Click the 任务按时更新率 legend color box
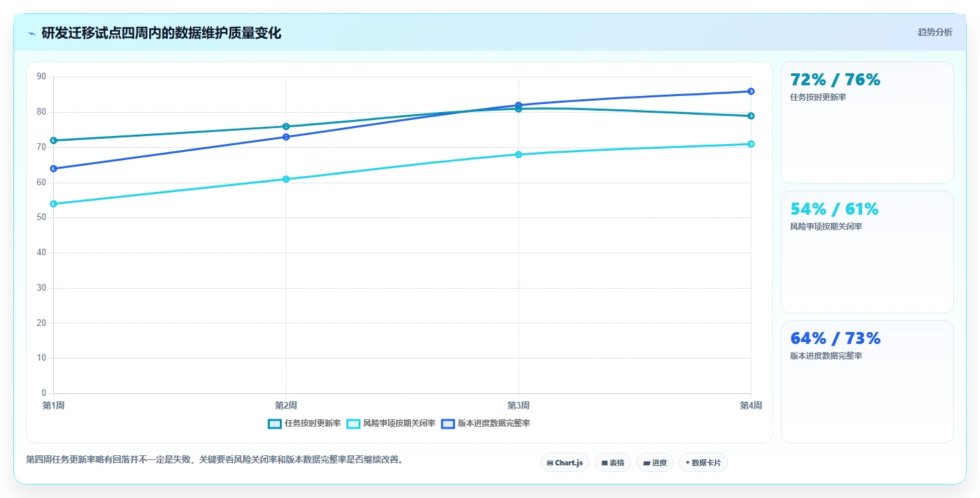The width and height of the screenshot is (980, 498). click(274, 424)
